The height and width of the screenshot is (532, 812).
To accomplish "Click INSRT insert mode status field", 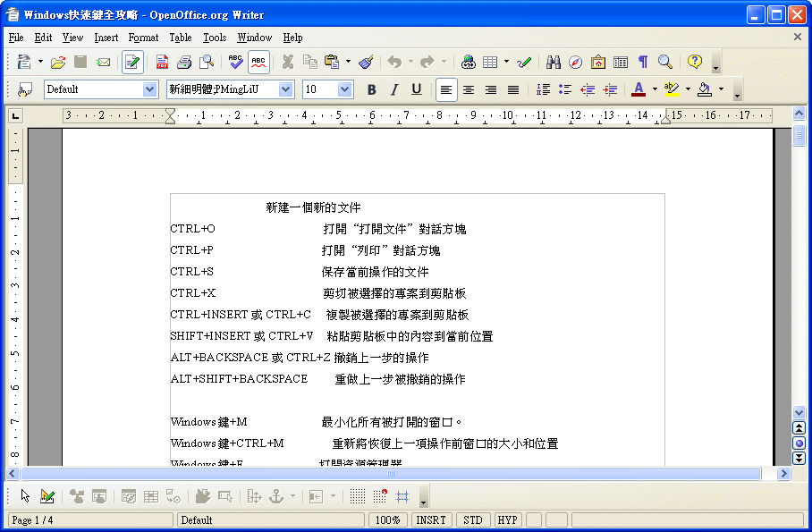I will click(431, 519).
